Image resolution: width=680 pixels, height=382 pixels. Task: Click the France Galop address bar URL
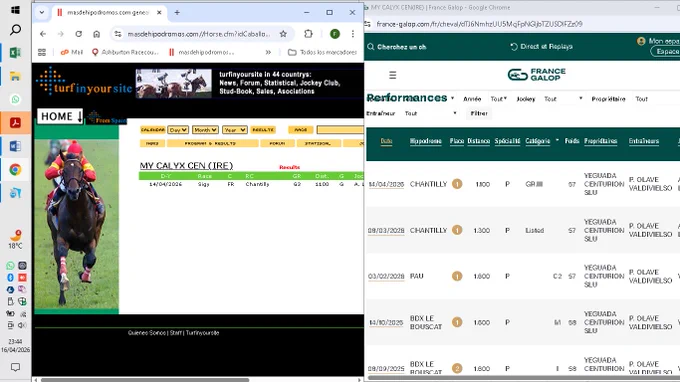pyautogui.click(x=479, y=24)
